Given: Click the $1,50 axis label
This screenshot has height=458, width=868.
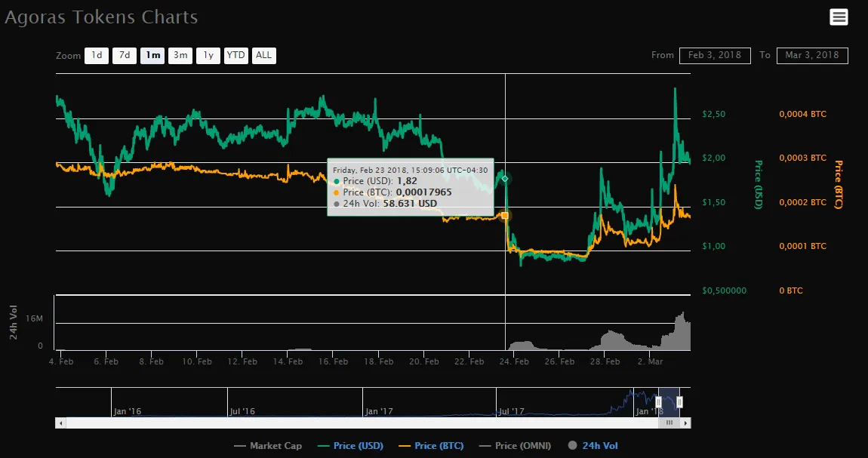Looking at the screenshot, I should pos(713,202).
